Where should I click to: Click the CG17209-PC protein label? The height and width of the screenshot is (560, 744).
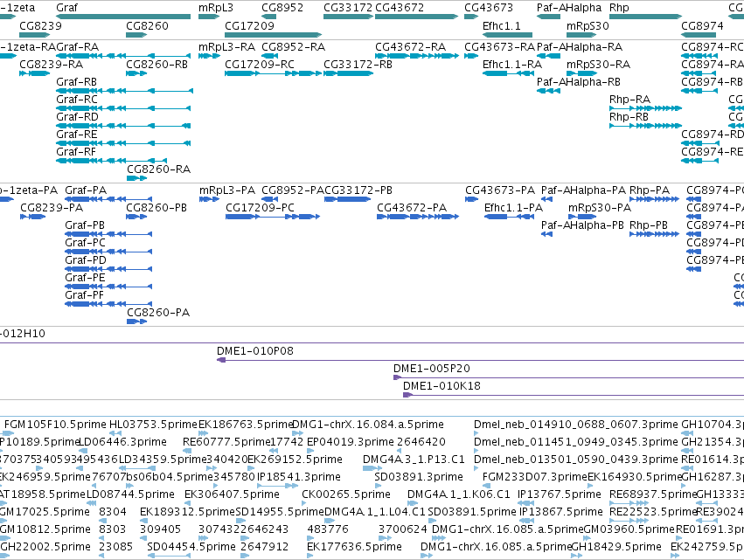pos(260,208)
